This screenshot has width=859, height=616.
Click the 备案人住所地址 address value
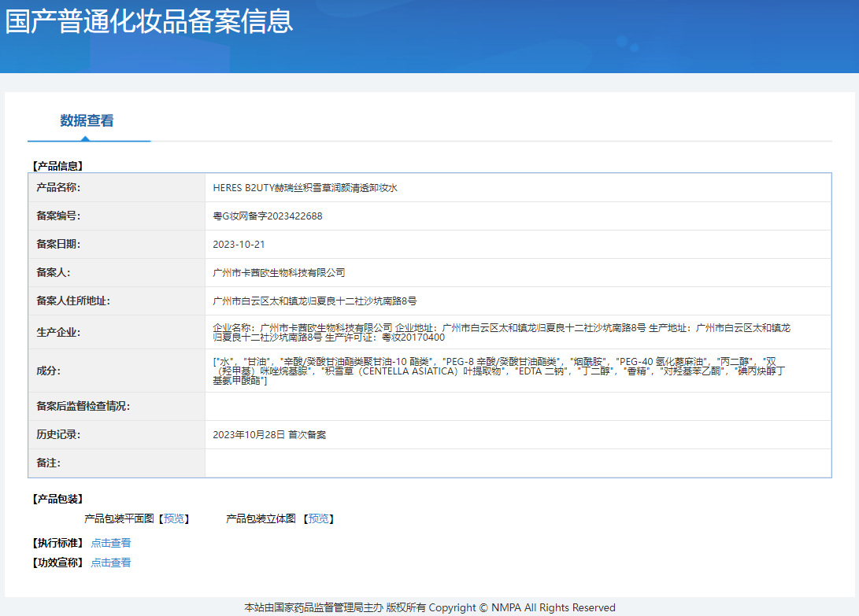click(x=315, y=301)
